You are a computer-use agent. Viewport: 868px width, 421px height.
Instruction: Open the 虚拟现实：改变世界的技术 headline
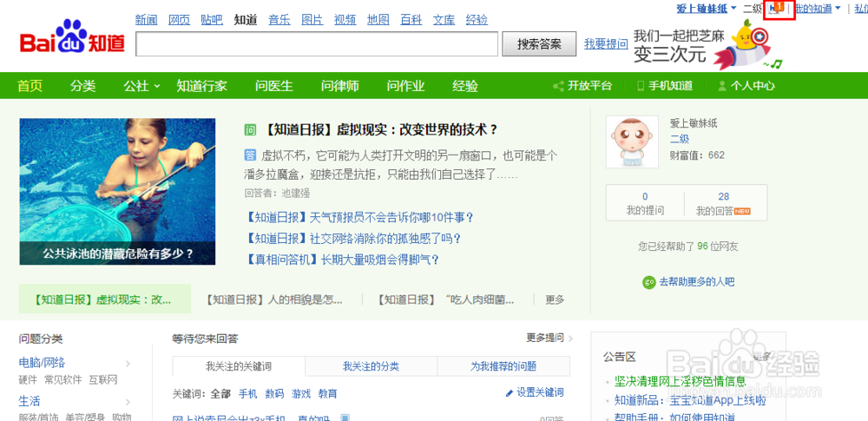point(379,131)
